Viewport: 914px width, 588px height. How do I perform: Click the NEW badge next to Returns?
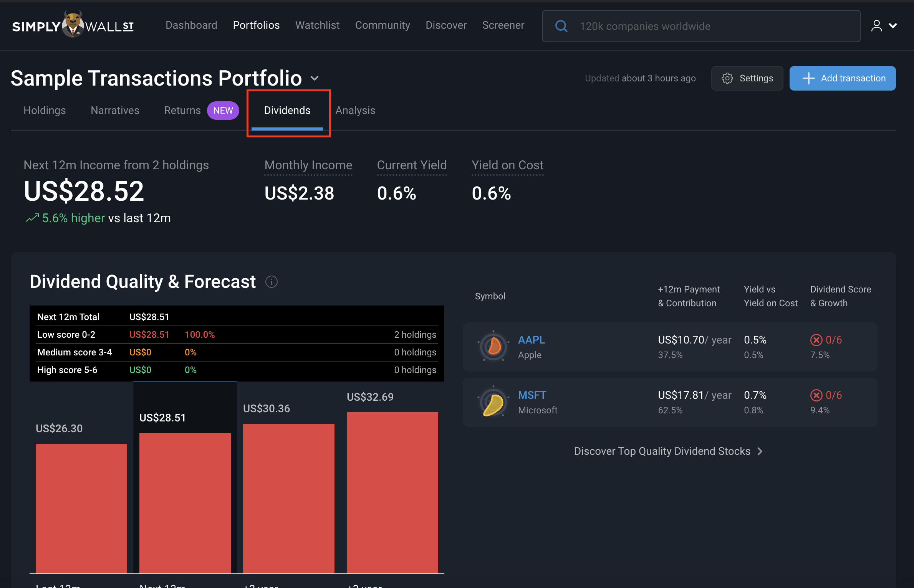pos(223,111)
